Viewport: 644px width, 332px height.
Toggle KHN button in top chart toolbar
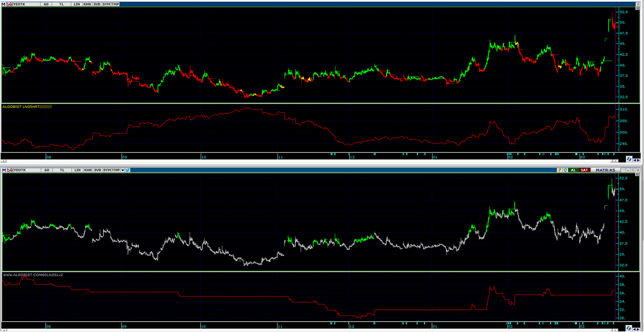click(87, 4)
